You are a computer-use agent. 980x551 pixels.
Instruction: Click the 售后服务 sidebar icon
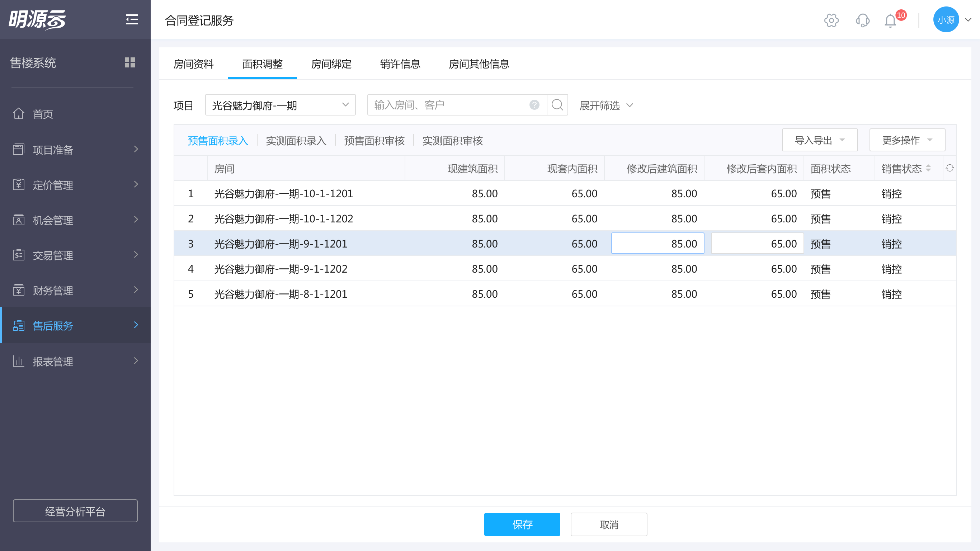point(19,325)
